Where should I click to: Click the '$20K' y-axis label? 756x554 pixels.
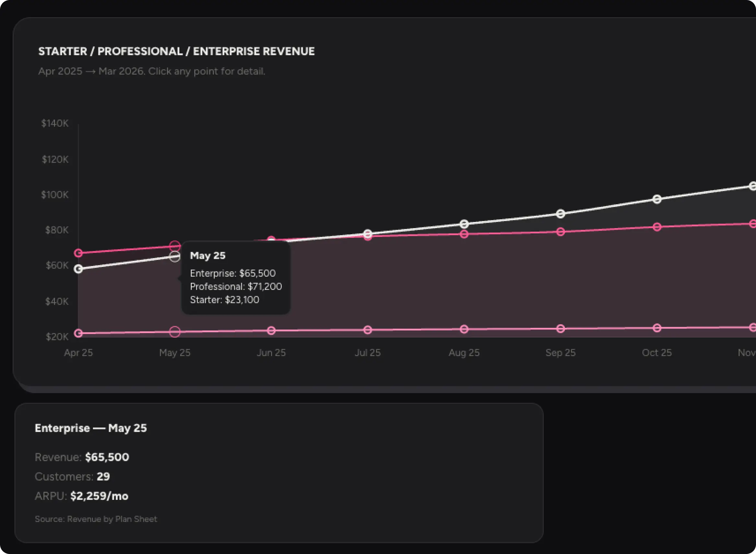(x=57, y=337)
